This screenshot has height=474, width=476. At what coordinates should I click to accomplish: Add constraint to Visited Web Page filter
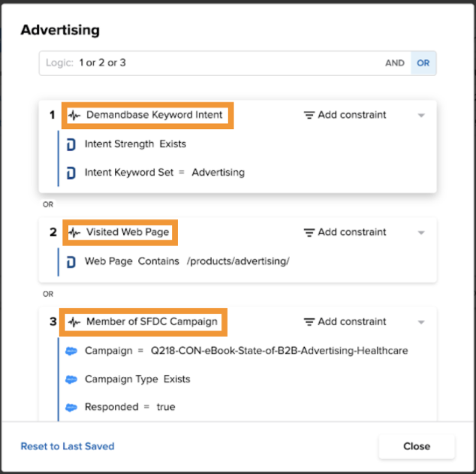tap(345, 232)
